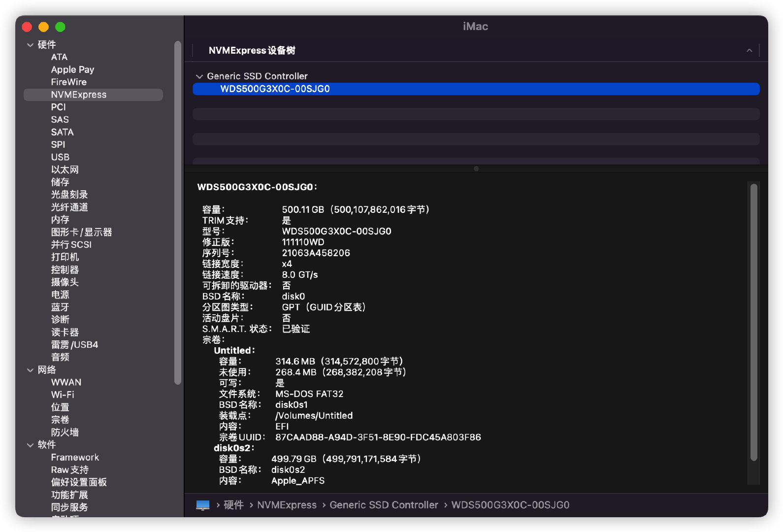Collapse the 网络 section in the sidebar
The image size is (783, 532).
(x=30, y=370)
